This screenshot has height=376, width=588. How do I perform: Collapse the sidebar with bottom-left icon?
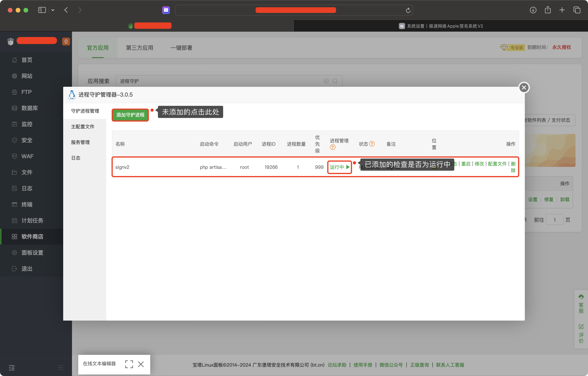12,368
